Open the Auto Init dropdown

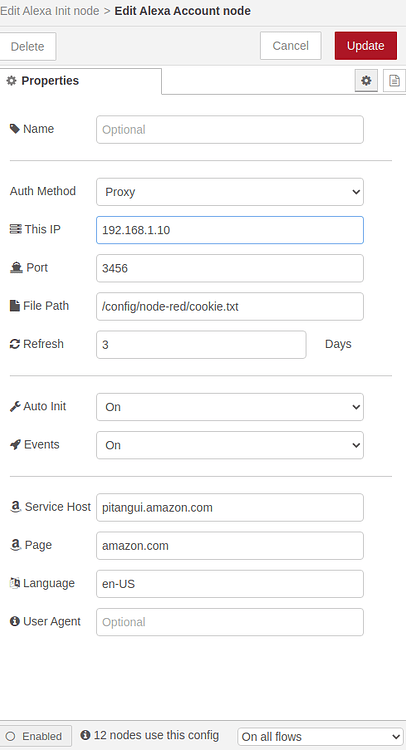coord(230,407)
